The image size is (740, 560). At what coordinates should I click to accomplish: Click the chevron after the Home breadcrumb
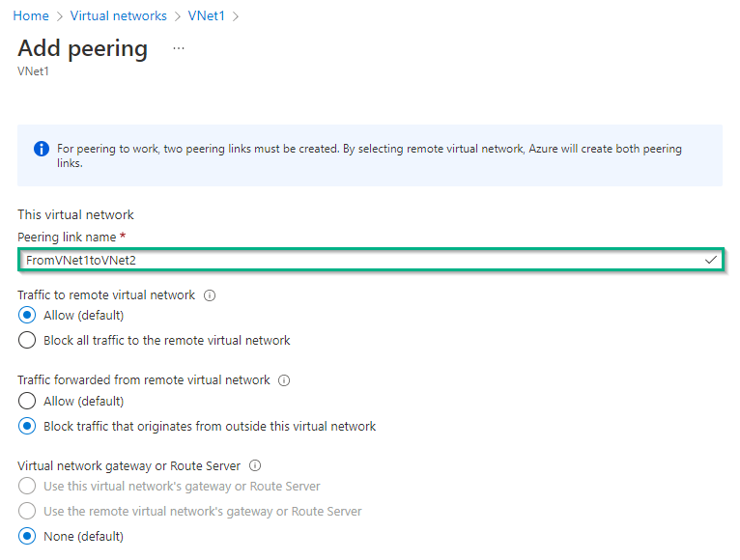coord(60,16)
